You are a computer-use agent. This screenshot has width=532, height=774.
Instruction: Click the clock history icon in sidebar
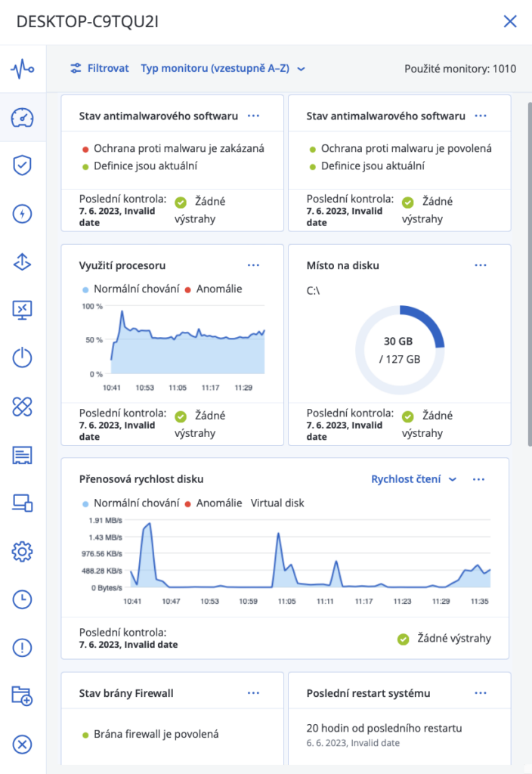23,599
